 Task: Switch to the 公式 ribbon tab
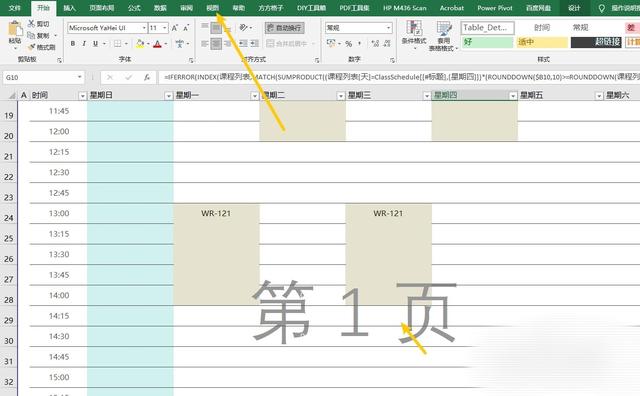[134, 8]
